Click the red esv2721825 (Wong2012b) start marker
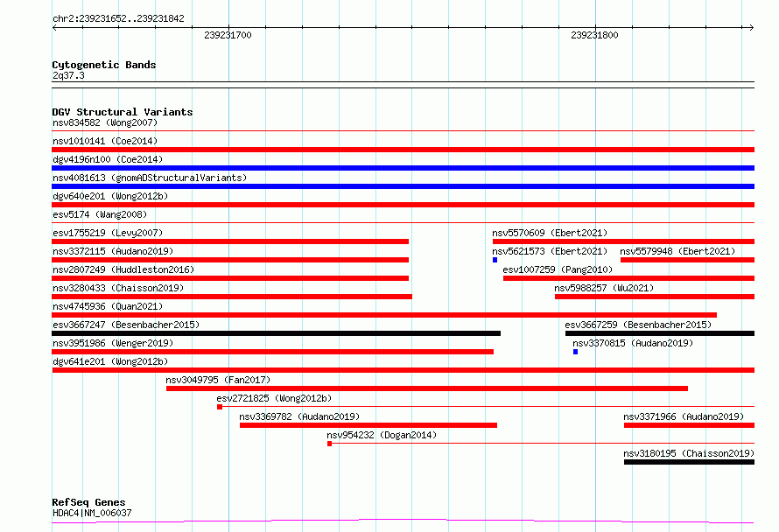This screenshot has width=779, height=532. tap(220, 407)
